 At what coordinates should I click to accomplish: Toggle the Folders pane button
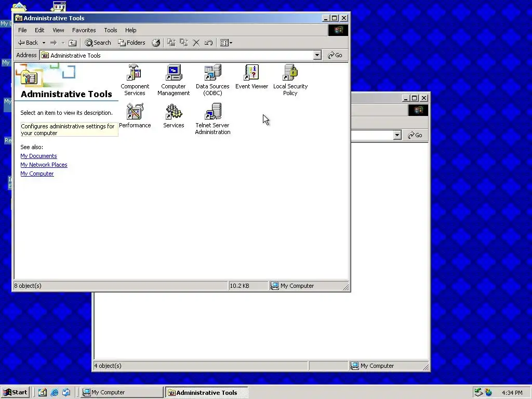[131, 43]
